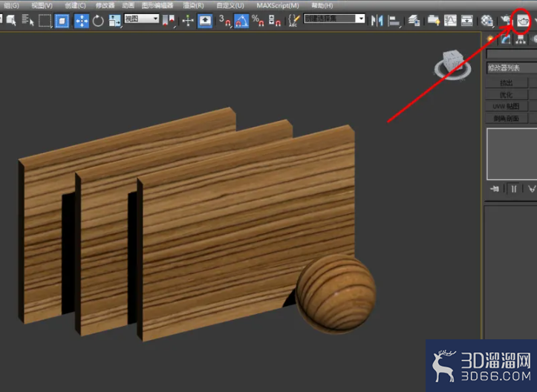Activate the Select and Scale tool
Image resolution: width=537 pixels, height=392 pixels.
click(114, 21)
